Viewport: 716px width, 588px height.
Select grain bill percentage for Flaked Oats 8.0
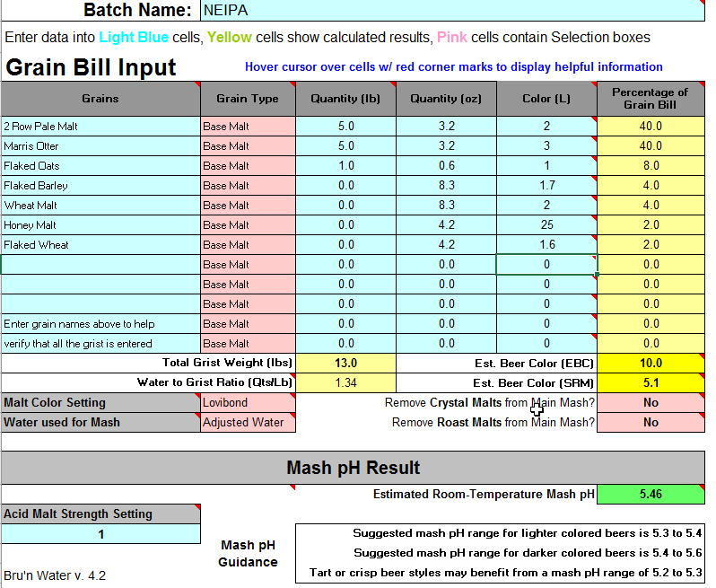coord(651,166)
